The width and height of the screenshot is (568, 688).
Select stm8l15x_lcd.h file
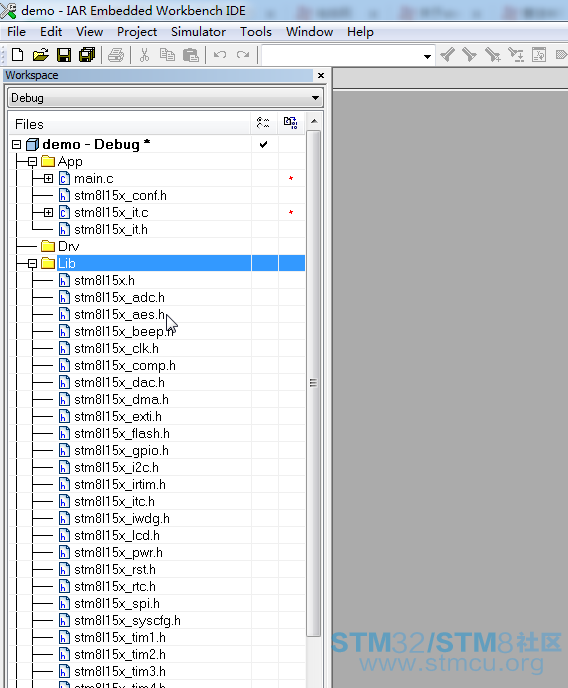point(117,536)
